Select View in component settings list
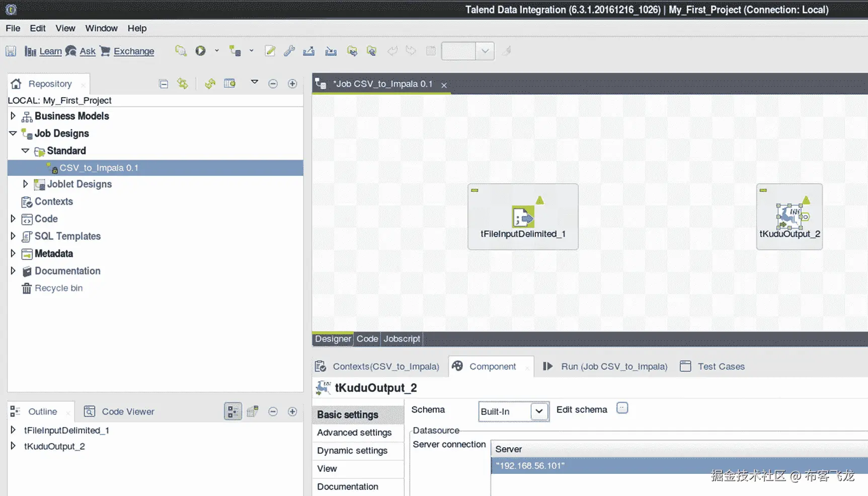Image resolution: width=868 pixels, height=496 pixels. coord(358,469)
